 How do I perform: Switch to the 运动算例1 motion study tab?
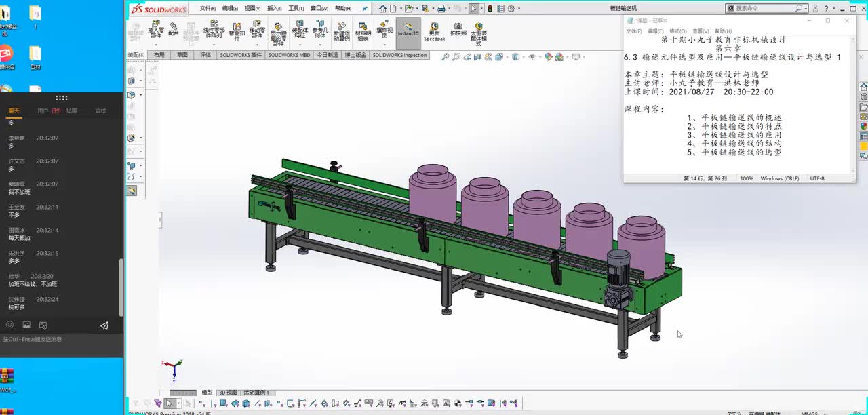click(256, 393)
